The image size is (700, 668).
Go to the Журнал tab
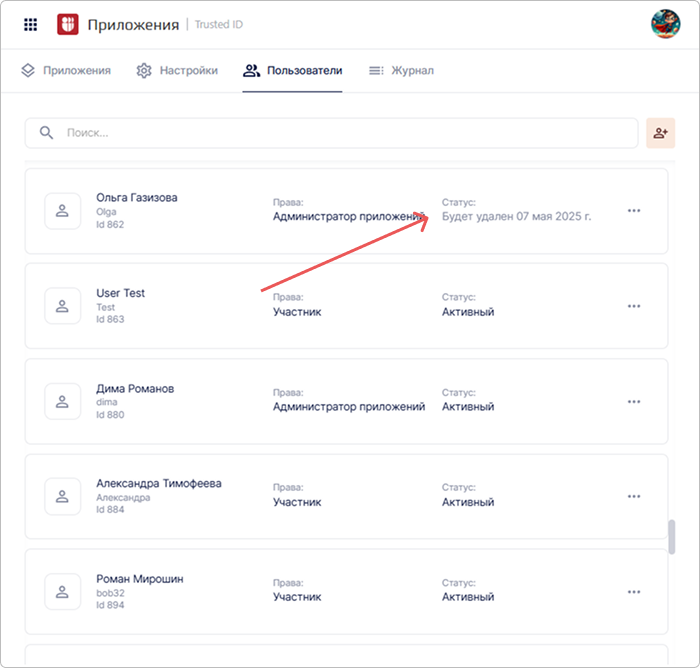[x=401, y=71]
